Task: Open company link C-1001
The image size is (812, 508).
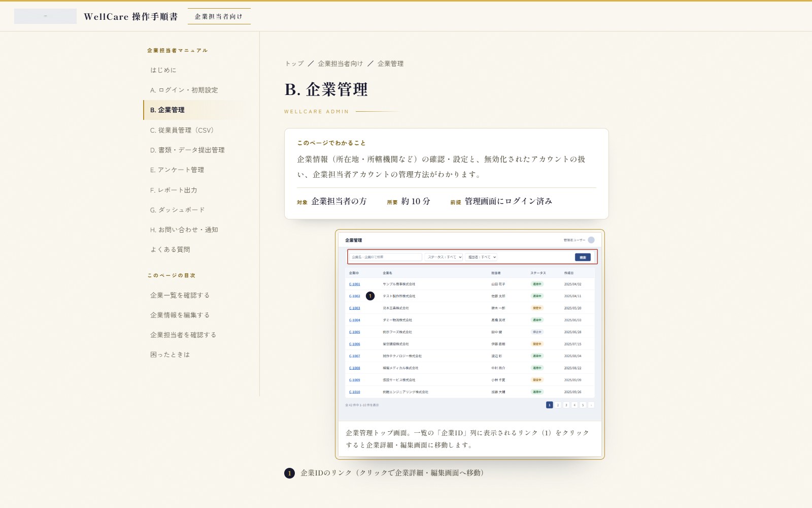Action: tap(355, 284)
